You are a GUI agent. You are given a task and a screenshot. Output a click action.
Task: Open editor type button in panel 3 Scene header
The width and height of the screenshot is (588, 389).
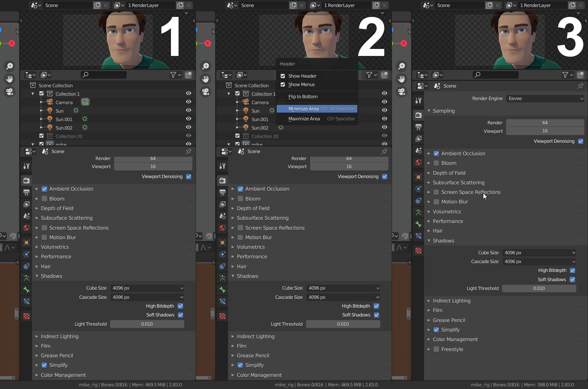(422, 86)
